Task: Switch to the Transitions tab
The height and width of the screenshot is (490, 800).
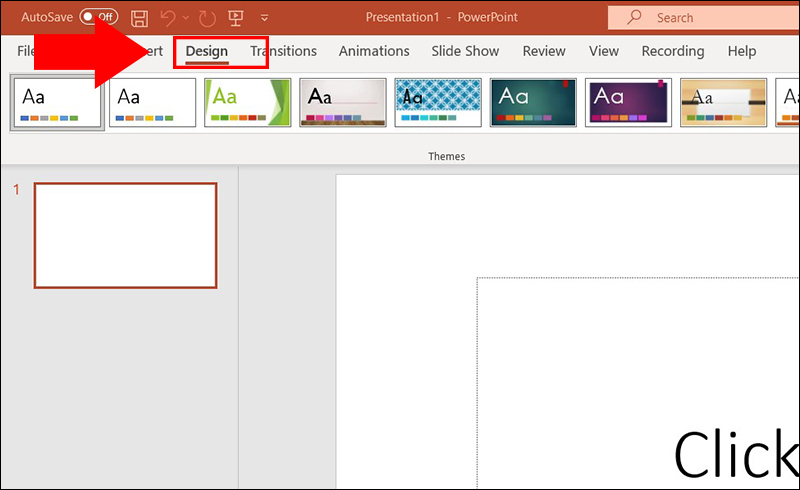Action: pos(283,51)
